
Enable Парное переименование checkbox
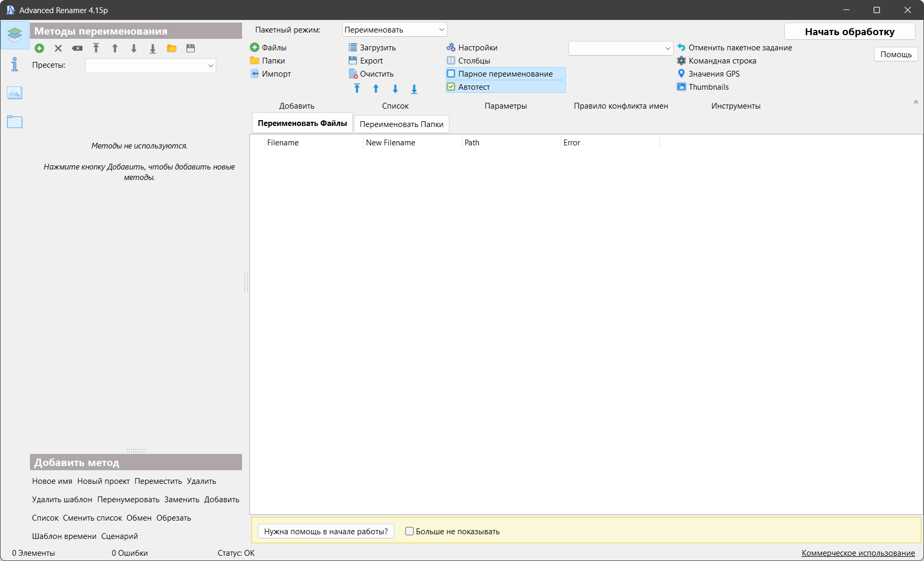point(451,74)
